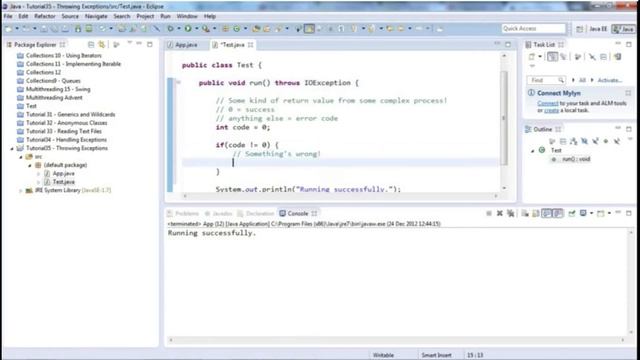This screenshot has width=640, height=360.
Task: Click 'Writable' in the status bar
Action: tap(383, 355)
